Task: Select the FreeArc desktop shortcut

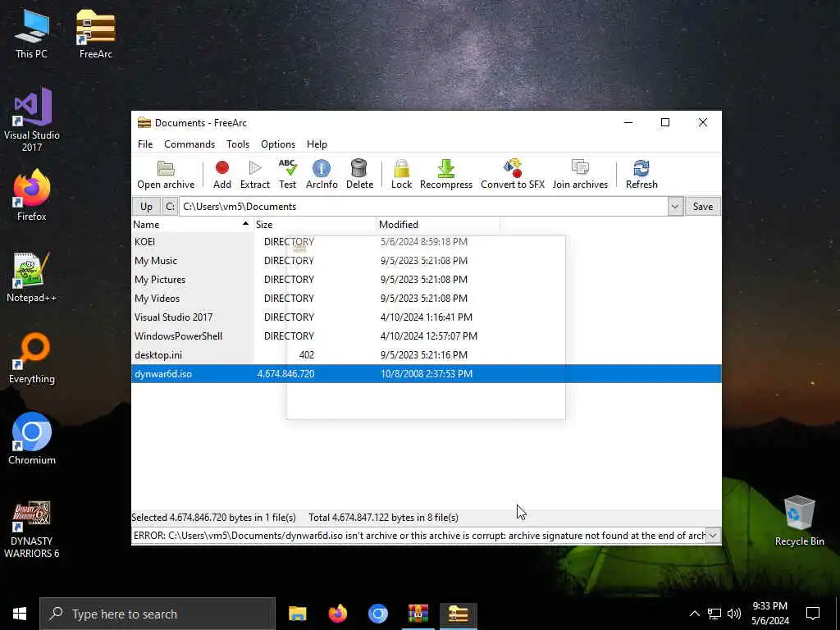Action: 95,34
